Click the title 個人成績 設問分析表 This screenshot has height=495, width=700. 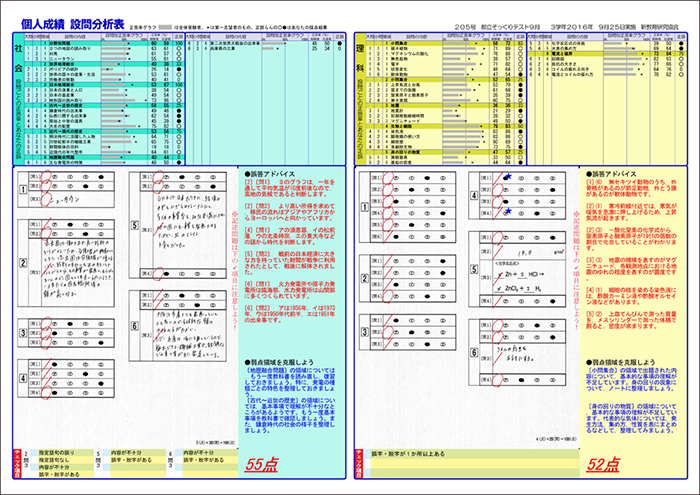click(72, 25)
